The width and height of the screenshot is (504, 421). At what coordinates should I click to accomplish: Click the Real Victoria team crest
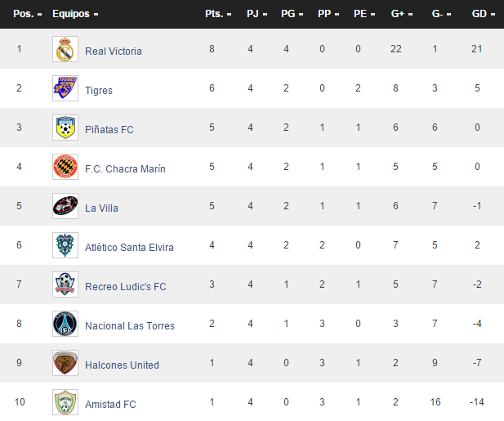pos(65,50)
